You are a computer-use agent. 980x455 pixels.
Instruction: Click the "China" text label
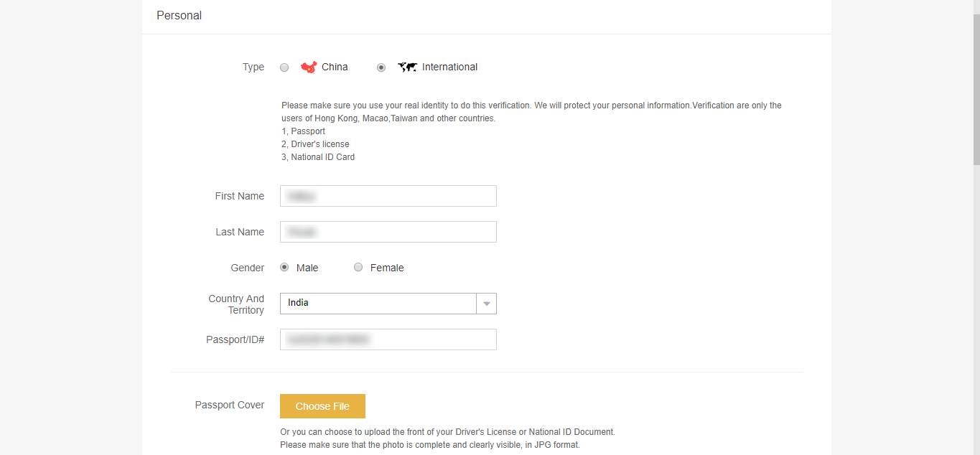click(x=335, y=67)
